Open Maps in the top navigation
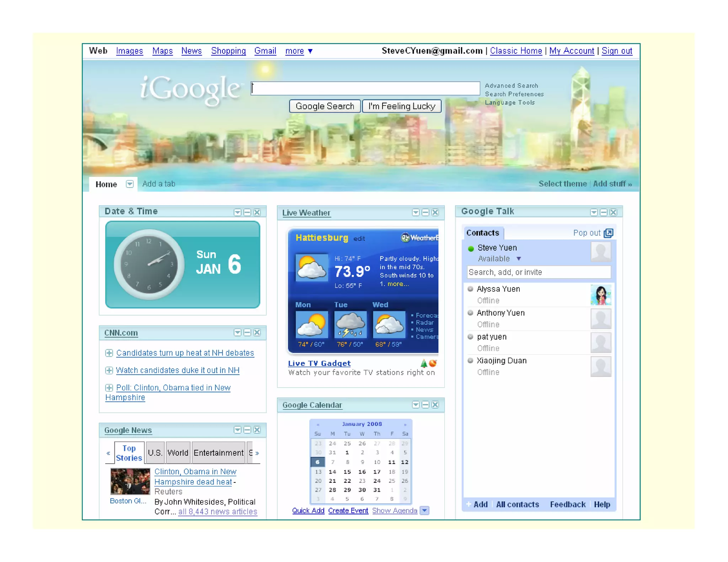The height and width of the screenshot is (562, 728). [x=162, y=51]
